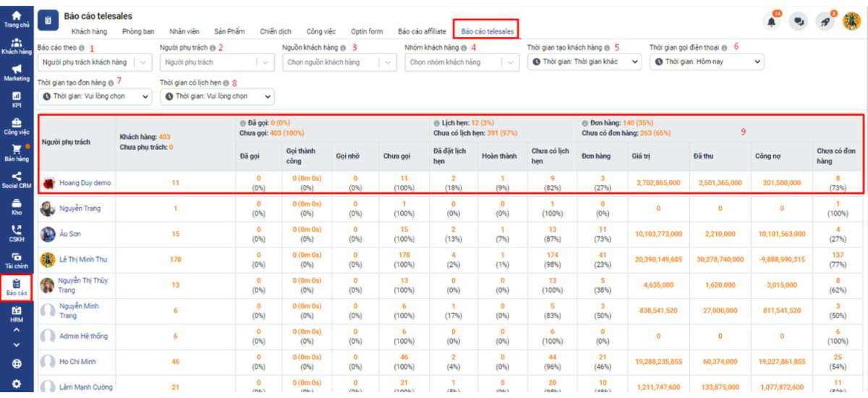Open the Kho warehouse sidebar icon
The height and width of the screenshot is (398, 868).
[16, 207]
